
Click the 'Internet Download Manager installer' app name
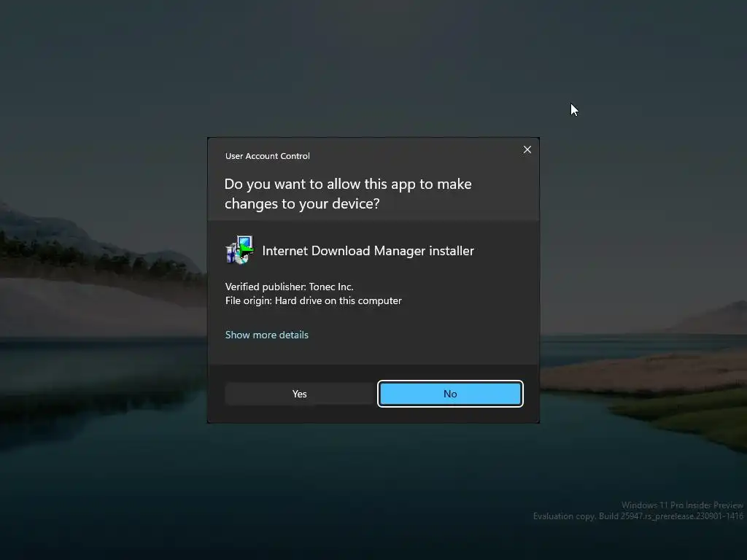pyautogui.click(x=368, y=251)
